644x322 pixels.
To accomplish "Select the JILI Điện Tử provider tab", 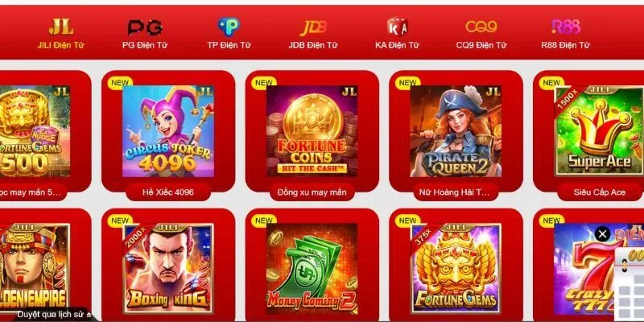I will 61,35.
